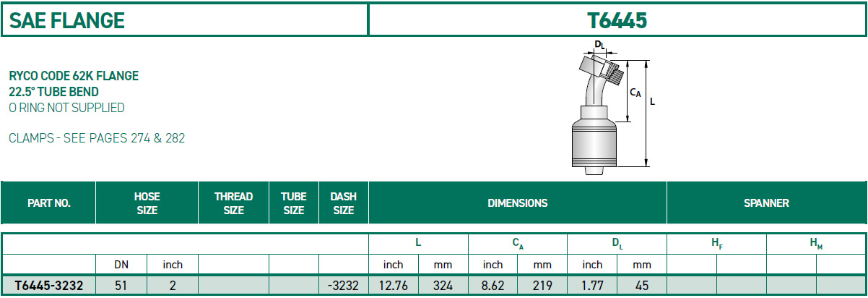Click the DIMENSIONS column header
The width and height of the screenshot is (868, 298).
coord(518,203)
